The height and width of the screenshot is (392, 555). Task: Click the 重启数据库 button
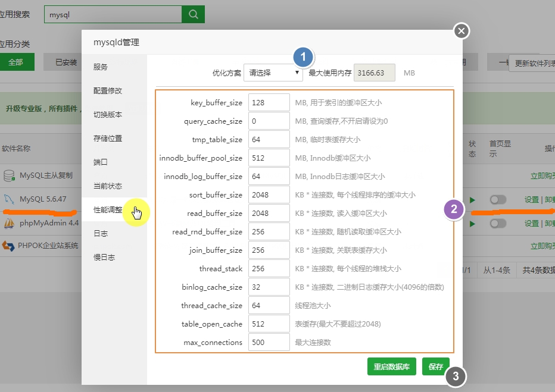(x=391, y=366)
